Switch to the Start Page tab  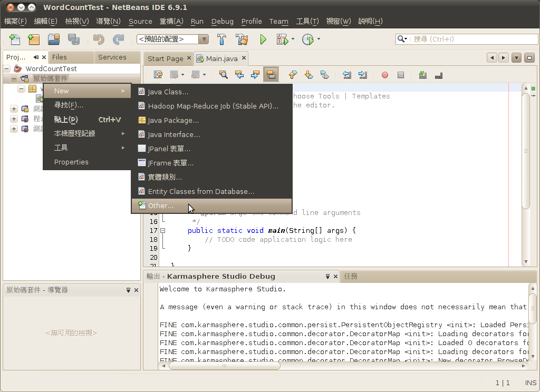[165, 58]
